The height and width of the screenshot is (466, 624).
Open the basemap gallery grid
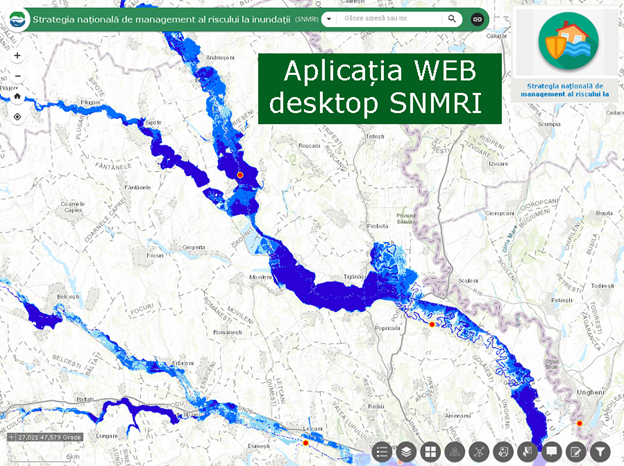[x=430, y=452]
